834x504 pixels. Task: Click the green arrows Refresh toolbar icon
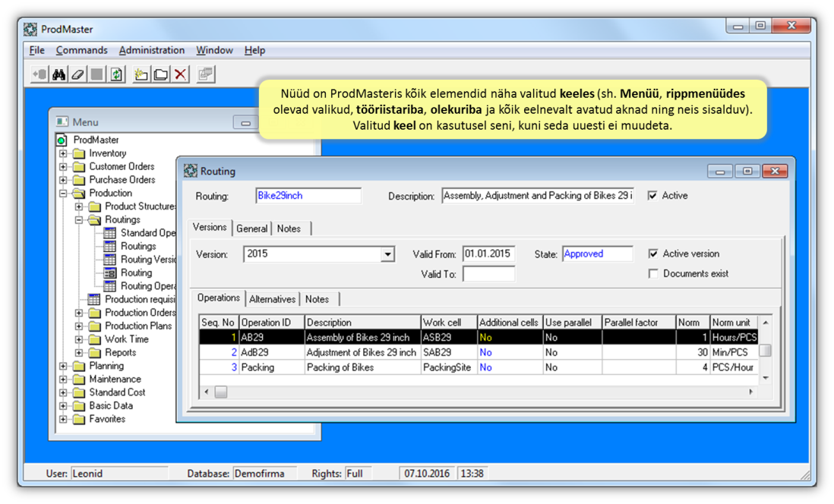point(116,74)
